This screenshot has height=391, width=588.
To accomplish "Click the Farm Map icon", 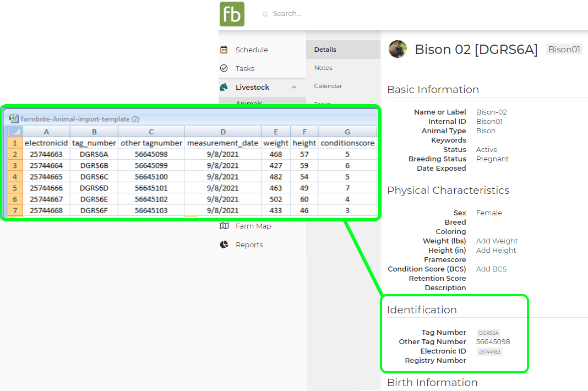I will (224, 226).
